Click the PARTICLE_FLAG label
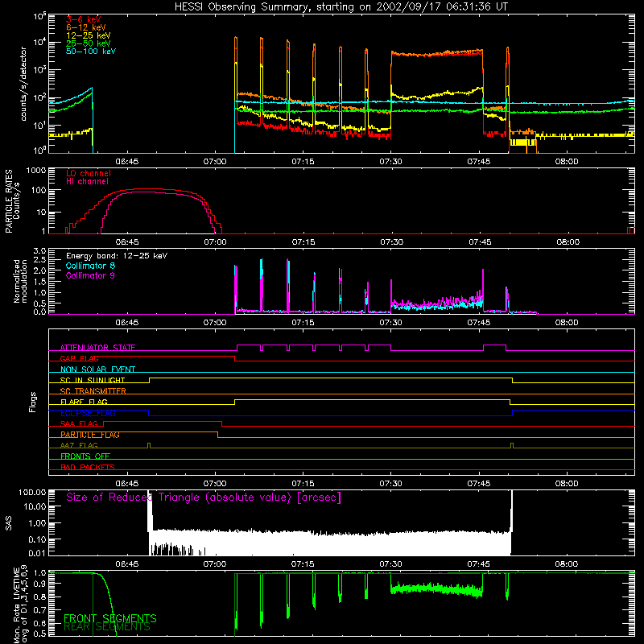644x644 pixels. (x=90, y=435)
